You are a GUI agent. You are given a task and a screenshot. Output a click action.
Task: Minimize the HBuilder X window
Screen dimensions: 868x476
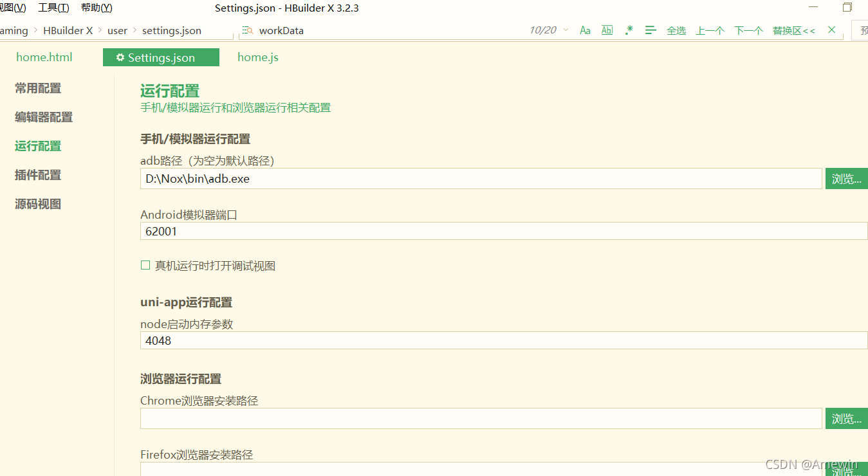[814, 8]
